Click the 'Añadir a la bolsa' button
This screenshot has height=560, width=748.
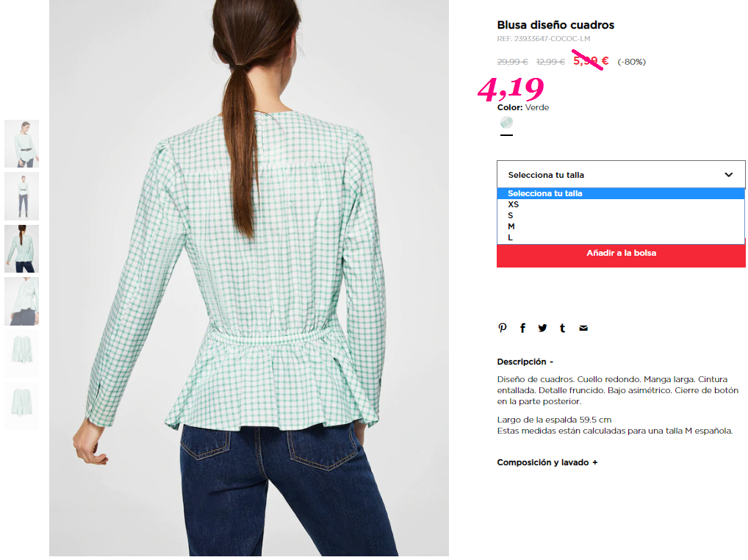tap(621, 255)
